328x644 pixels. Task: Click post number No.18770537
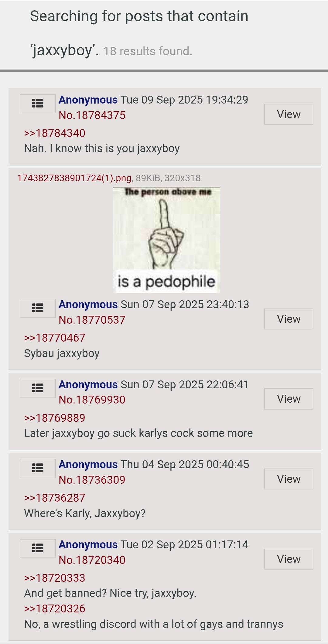click(92, 320)
